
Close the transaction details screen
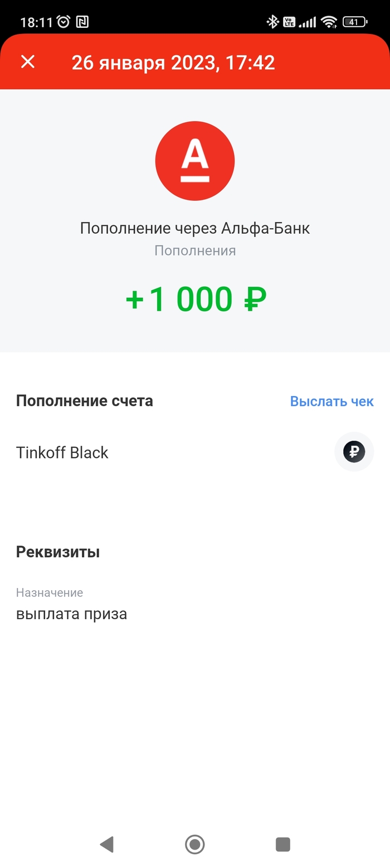(x=28, y=62)
